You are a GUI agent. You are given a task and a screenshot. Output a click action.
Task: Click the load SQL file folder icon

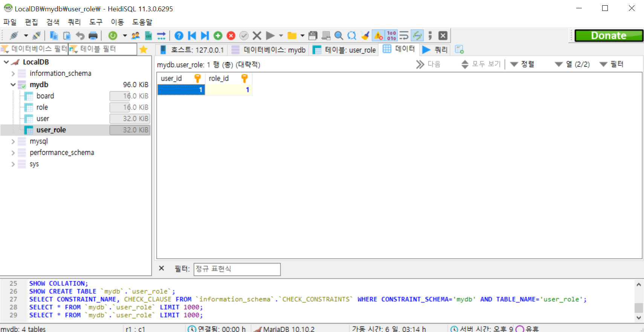292,35
